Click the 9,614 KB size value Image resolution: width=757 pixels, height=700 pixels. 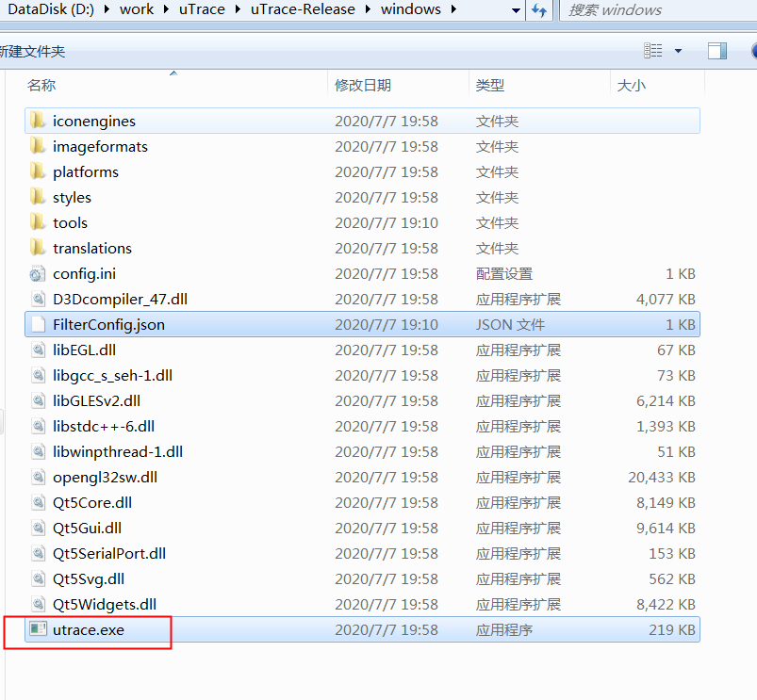[x=666, y=529]
